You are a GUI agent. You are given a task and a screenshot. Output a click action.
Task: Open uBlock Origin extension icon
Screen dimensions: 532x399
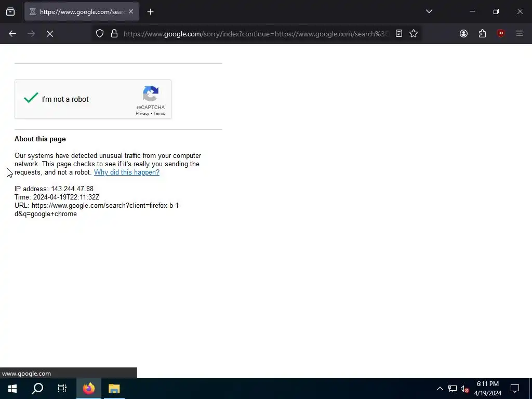point(501,33)
